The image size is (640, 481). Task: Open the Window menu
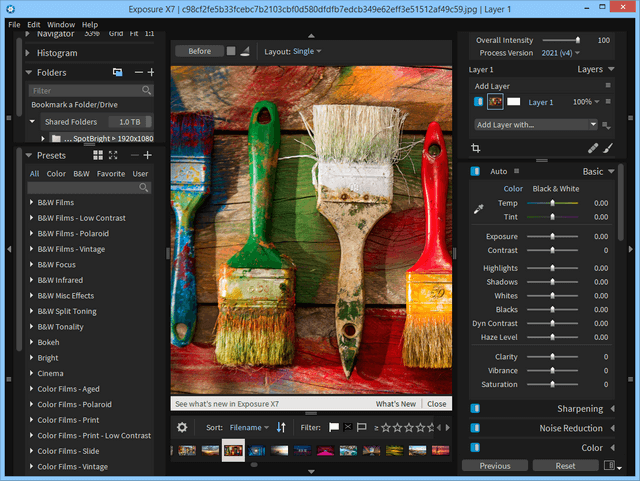click(61, 24)
